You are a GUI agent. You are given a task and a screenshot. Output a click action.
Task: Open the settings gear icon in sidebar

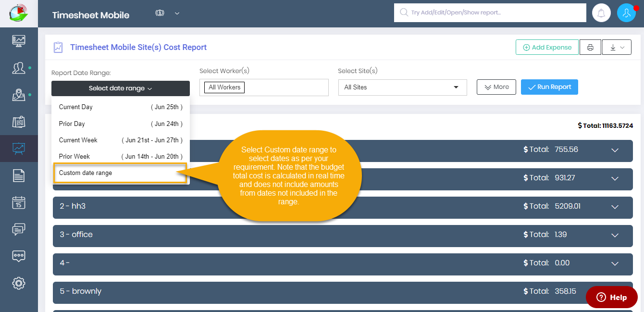19,283
